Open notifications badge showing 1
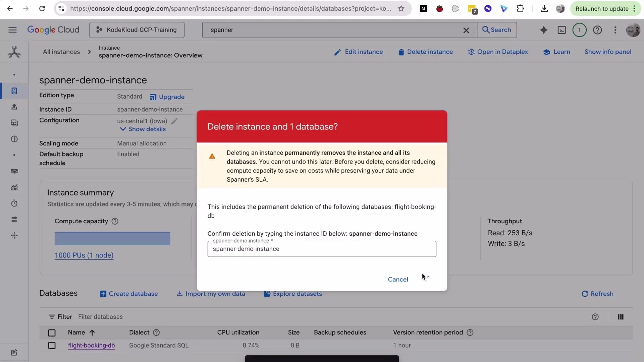644x362 pixels. pyautogui.click(x=579, y=30)
